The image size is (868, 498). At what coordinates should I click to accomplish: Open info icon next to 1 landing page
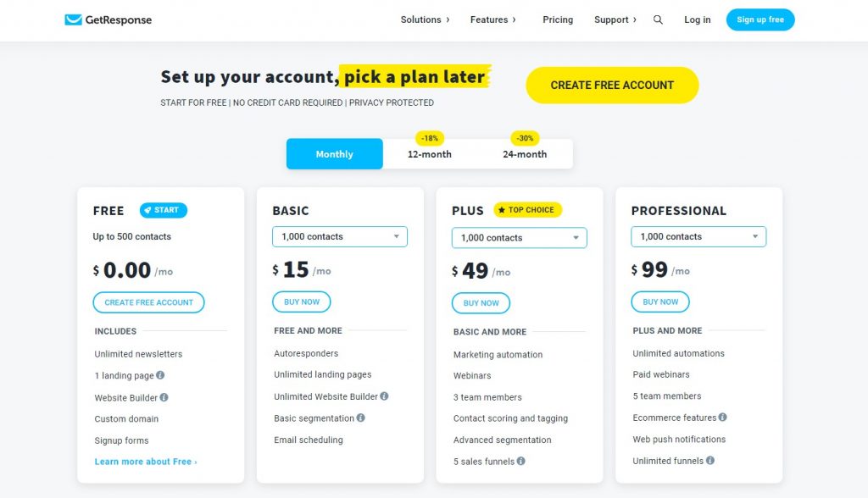(160, 374)
